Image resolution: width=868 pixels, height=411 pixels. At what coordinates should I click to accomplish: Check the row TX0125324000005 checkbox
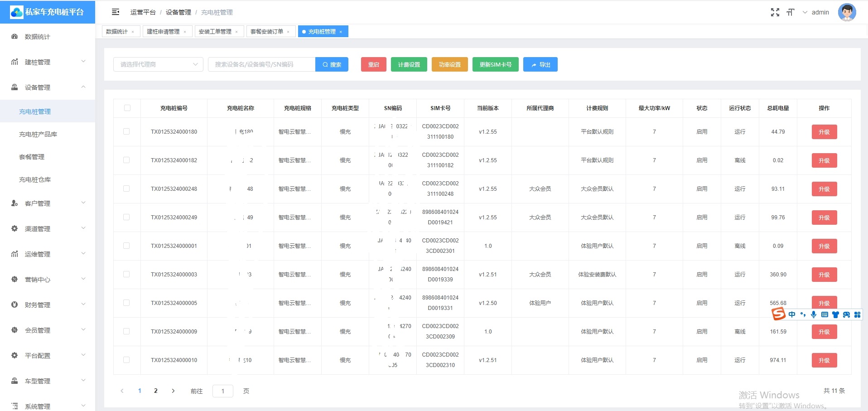[126, 303]
